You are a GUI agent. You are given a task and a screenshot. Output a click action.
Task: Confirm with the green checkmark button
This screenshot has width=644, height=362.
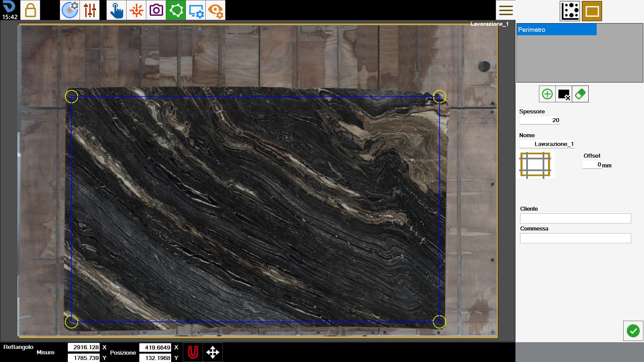633,331
